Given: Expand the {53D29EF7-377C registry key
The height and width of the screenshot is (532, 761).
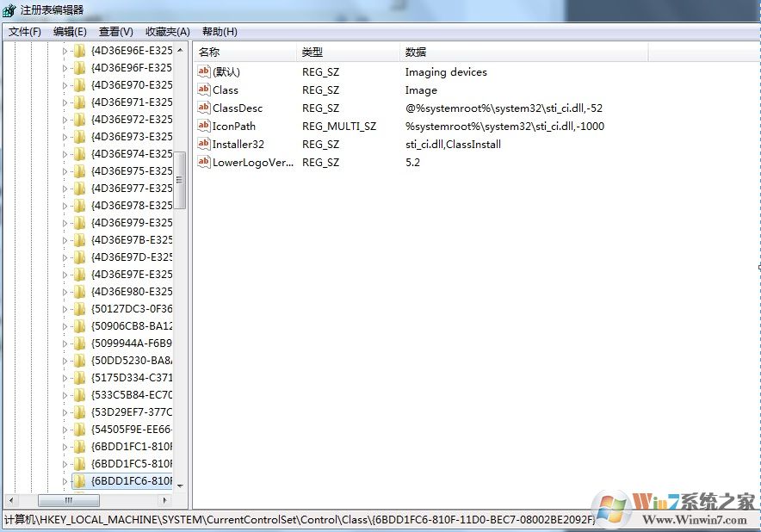Looking at the screenshot, I should pos(66,411).
